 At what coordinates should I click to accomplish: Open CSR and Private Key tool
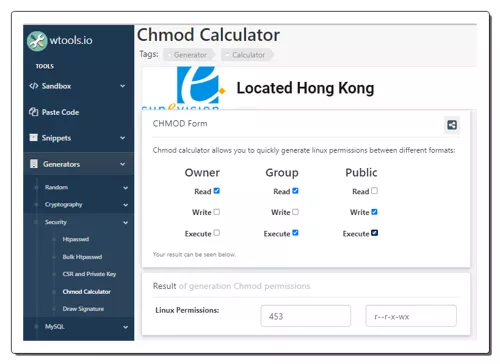89,274
